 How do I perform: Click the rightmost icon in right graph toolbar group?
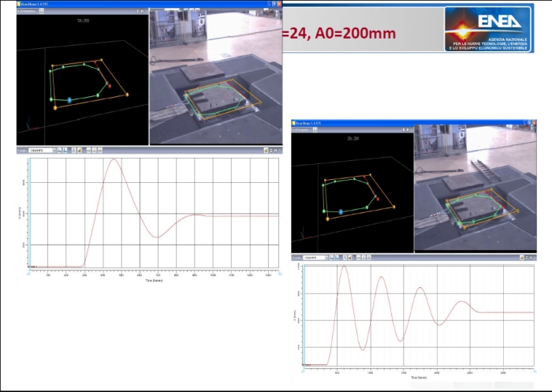368,258
